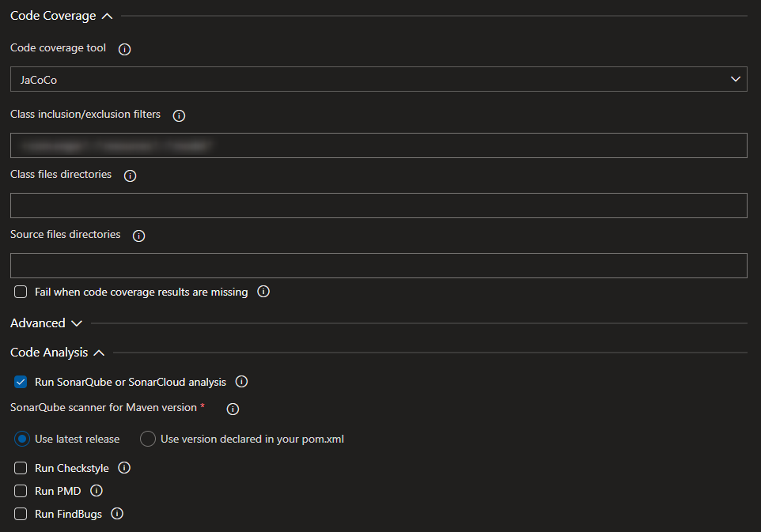Disable Run SonarQube or SonarCloud analysis

20,382
